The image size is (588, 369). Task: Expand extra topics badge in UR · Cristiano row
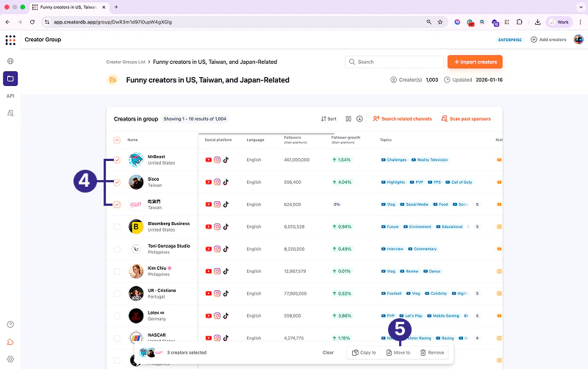pyautogui.click(x=477, y=293)
